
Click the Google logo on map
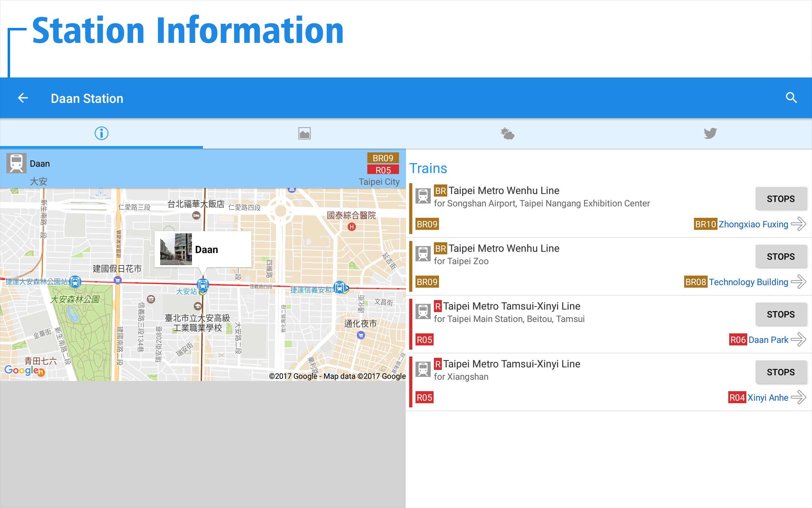pyautogui.click(x=22, y=370)
